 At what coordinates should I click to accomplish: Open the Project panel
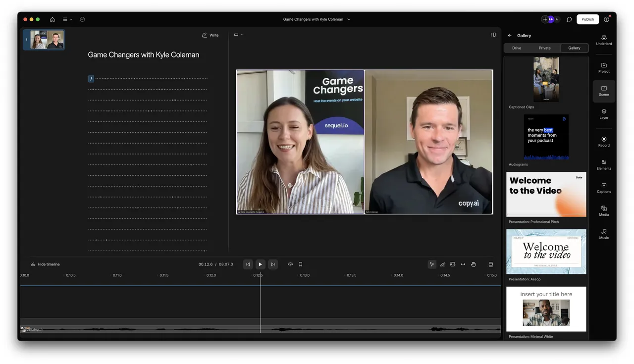click(604, 68)
